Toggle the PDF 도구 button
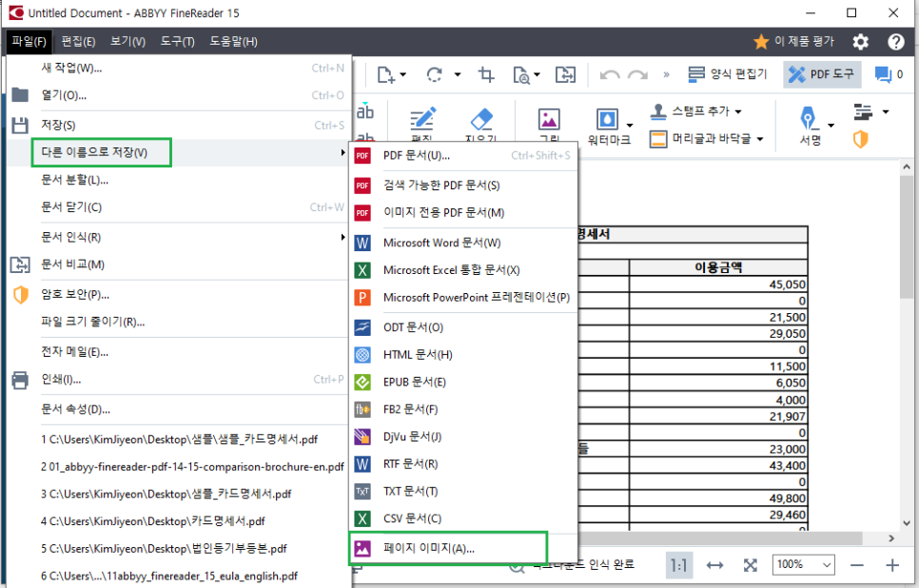 pos(822,74)
